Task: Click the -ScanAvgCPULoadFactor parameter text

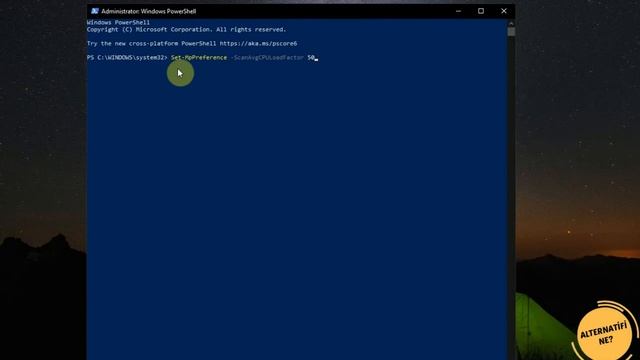Action: pos(267,58)
